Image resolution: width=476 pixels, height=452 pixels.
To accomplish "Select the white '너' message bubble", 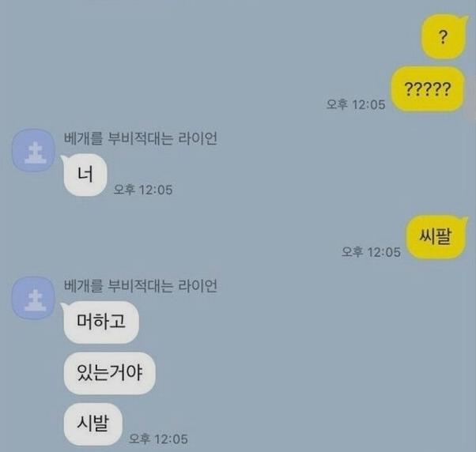I will pyautogui.click(x=85, y=175).
